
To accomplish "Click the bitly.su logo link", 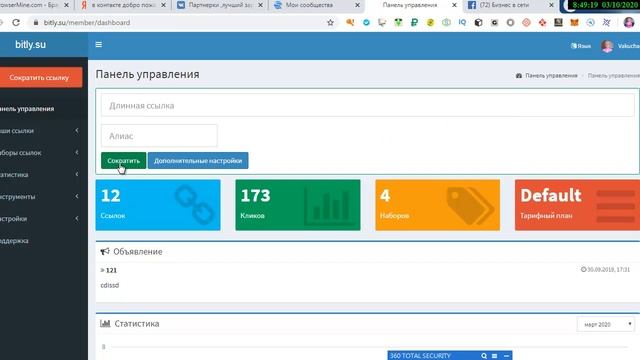I will pos(31,44).
